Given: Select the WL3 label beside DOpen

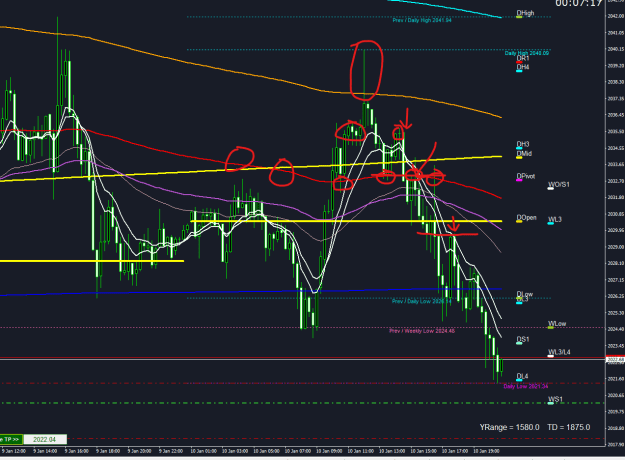Looking at the screenshot, I should click(x=554, y=219).
